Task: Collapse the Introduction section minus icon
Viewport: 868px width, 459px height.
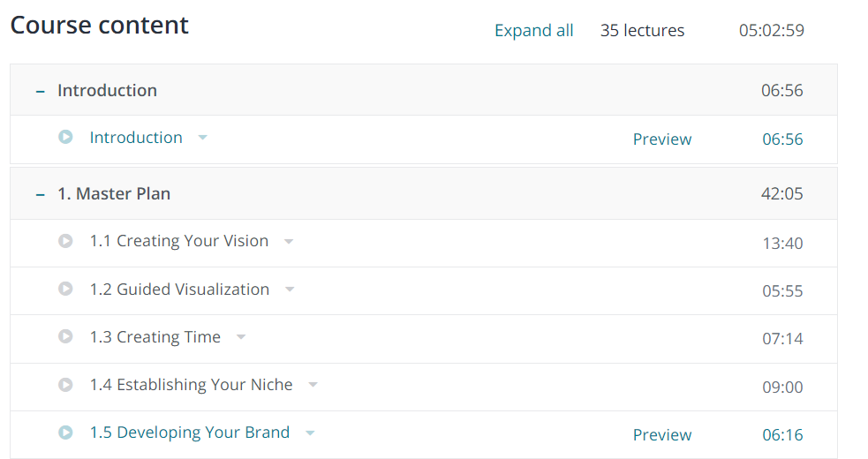Action: tap(40, 91)
